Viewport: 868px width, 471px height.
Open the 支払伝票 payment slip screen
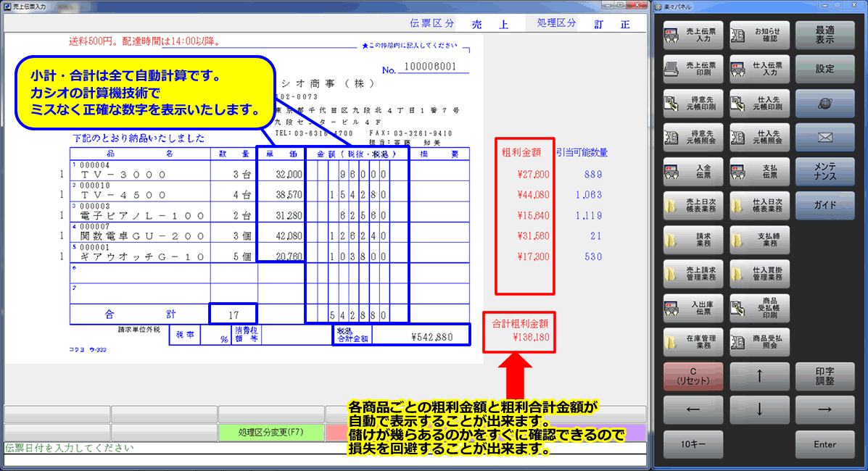759,171
